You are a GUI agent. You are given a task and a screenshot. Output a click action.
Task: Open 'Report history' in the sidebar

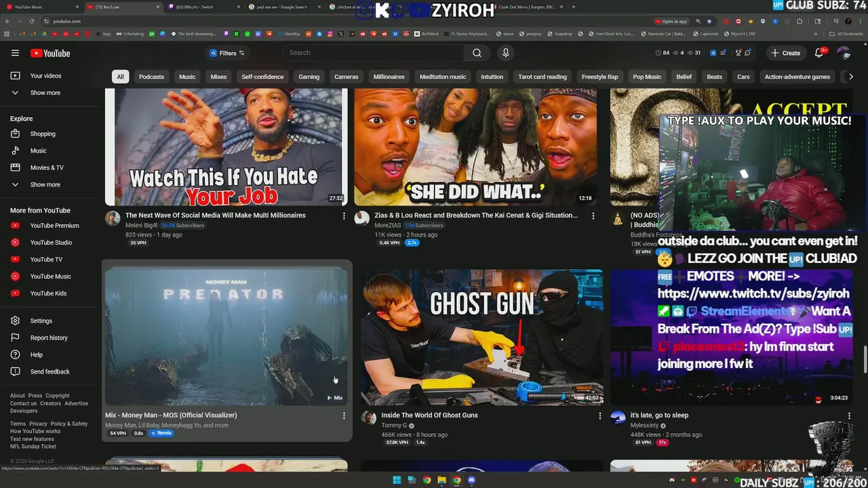[x=49, y=338]
